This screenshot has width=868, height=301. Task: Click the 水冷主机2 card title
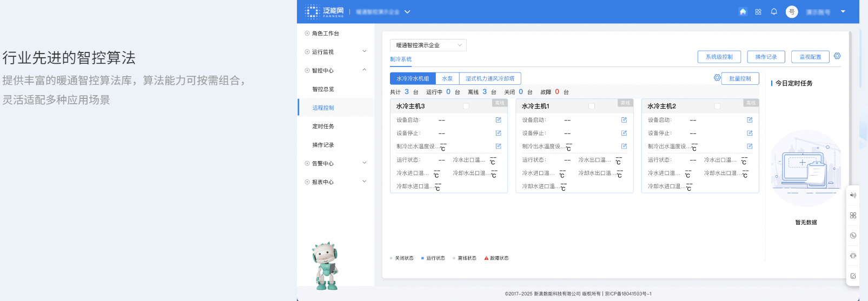662,106
